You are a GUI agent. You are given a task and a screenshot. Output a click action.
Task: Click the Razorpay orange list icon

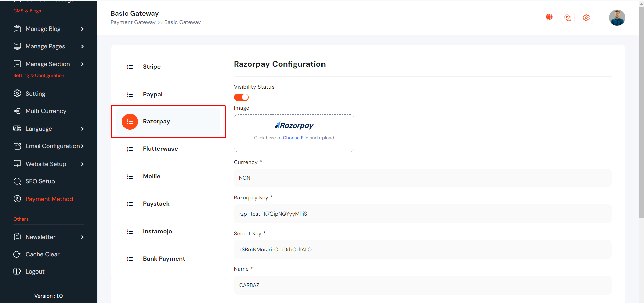click(130, 122)
